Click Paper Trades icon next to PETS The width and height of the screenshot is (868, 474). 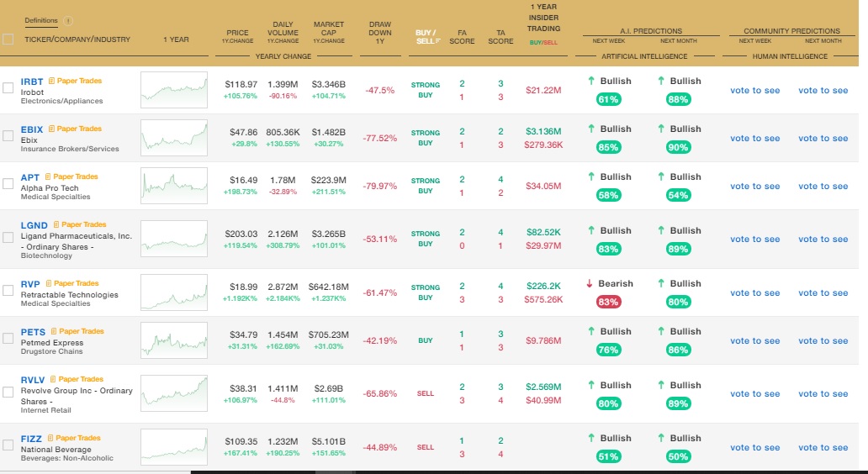pyautogui.click(x=55, y=331)
